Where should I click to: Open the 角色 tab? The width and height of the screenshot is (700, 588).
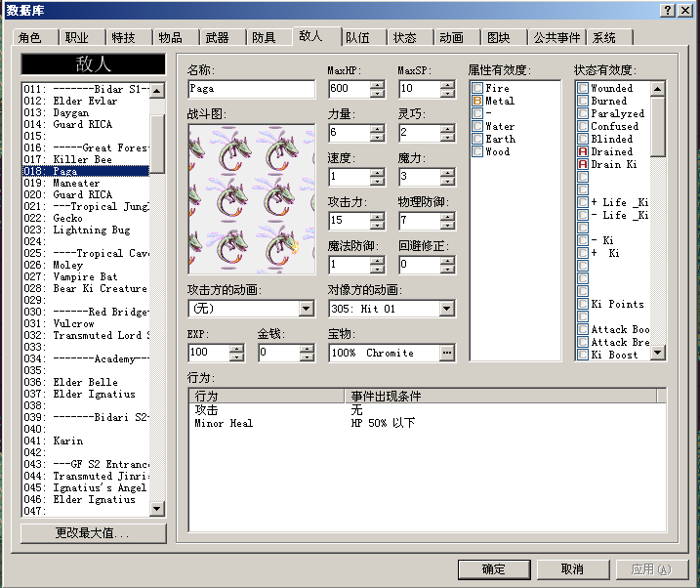(x=36, y=37)
